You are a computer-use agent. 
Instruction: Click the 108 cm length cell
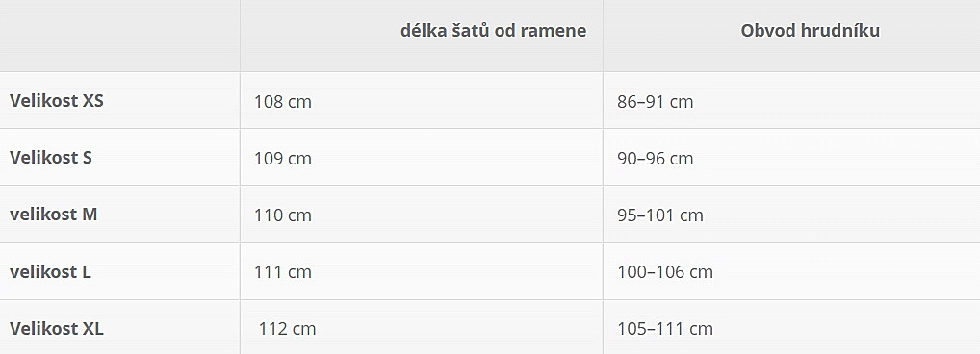282,102
